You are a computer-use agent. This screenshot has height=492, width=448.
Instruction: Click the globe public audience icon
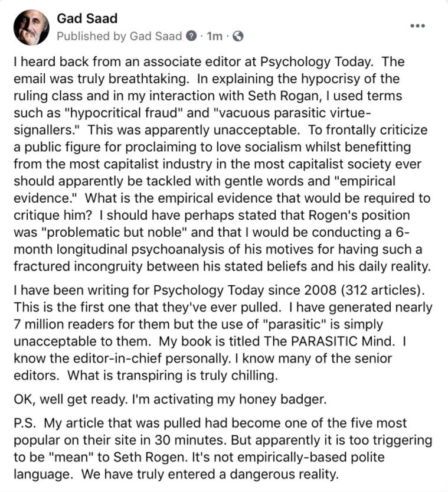(238, 36)
